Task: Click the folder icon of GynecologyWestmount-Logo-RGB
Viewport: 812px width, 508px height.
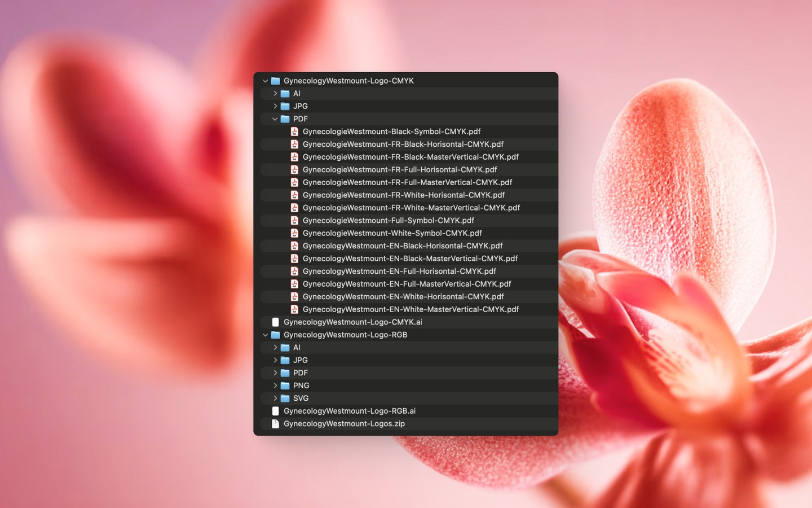Action: click(276, 335)
